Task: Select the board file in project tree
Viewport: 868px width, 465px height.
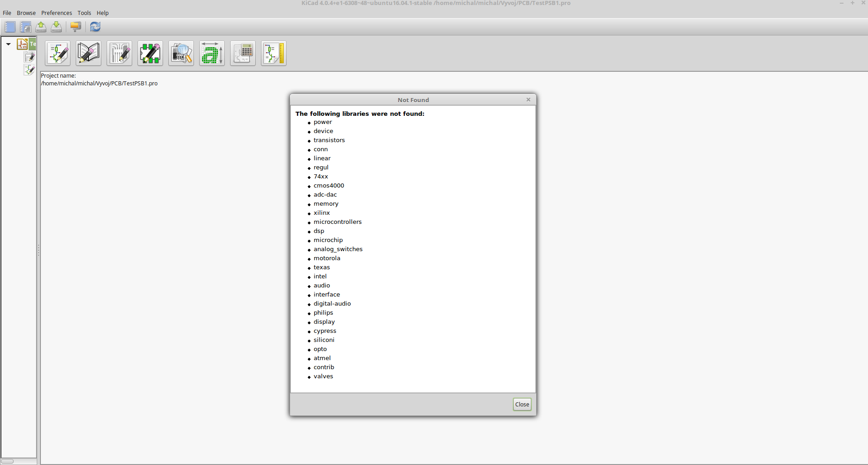Action: (x=29, y=57)
